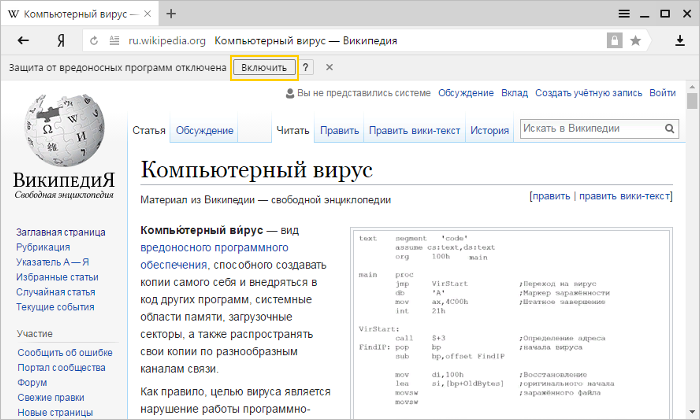This screenshot has height=420, width=700.
Task: Open the Форум sidebar link
Action: 32,383
